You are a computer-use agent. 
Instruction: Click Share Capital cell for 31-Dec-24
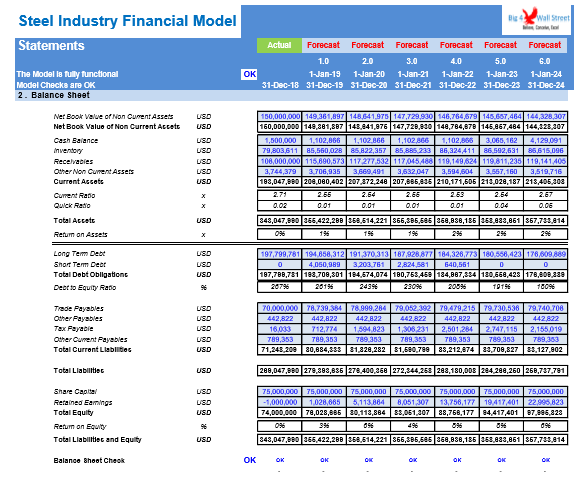click(x=545, y=392)
